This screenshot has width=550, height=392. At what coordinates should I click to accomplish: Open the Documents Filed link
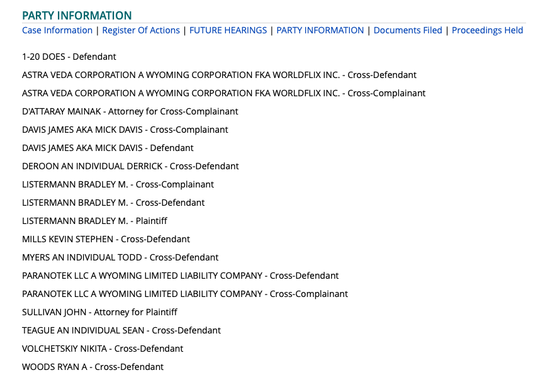pyautogui.click(x=408, y=30)
